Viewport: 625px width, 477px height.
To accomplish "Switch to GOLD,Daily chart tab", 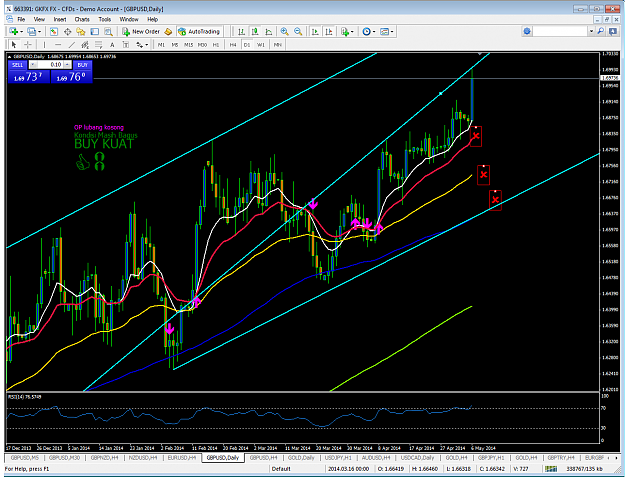I will pyautogui.click(x=301, y=458).
